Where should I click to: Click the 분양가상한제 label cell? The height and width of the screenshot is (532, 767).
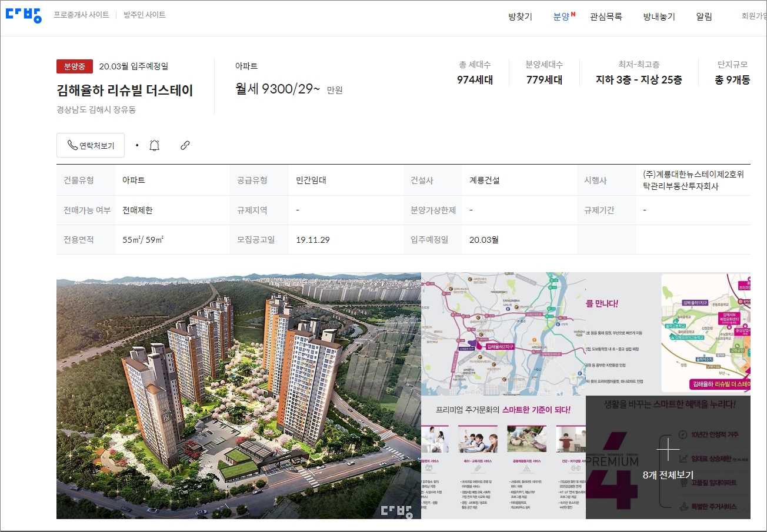[x=433, y=210]
